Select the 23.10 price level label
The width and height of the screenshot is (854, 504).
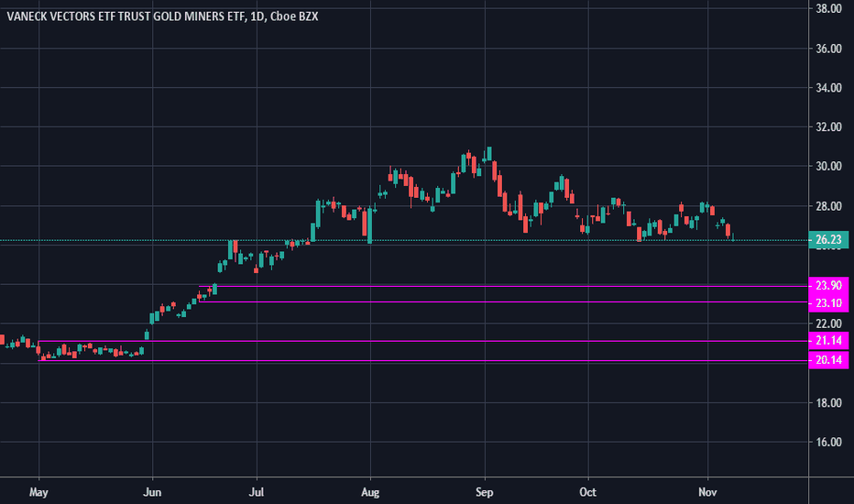tap(828, 303)
